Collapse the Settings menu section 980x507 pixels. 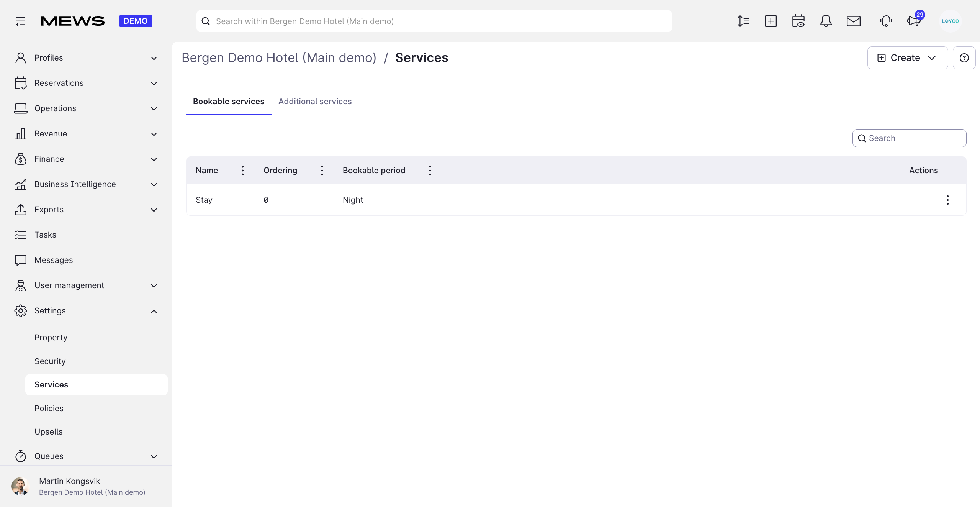click(86, 311)
